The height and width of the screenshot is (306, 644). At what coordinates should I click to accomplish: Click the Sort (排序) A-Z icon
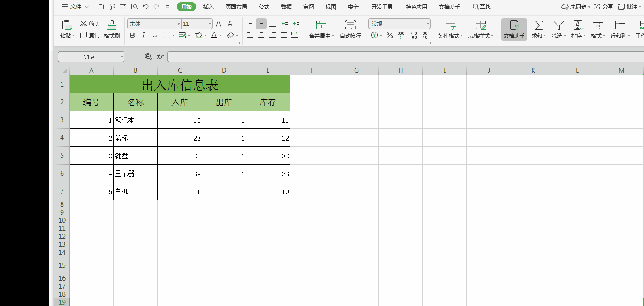(578, 25)
